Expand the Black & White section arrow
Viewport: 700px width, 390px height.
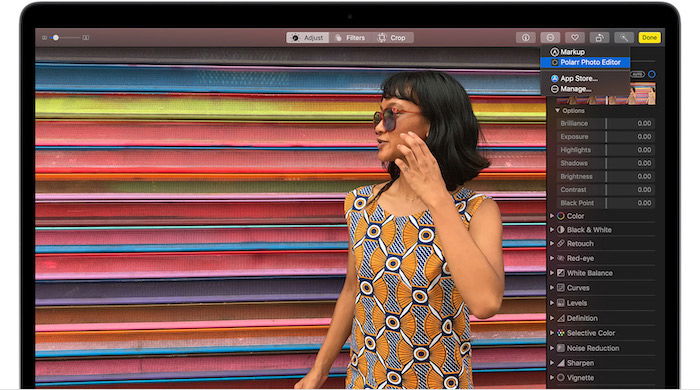tap(552, 230)
